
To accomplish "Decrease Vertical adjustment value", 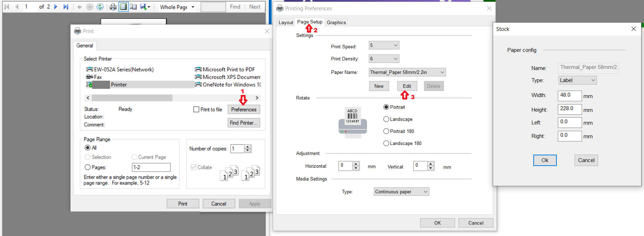I will point(431,168).
